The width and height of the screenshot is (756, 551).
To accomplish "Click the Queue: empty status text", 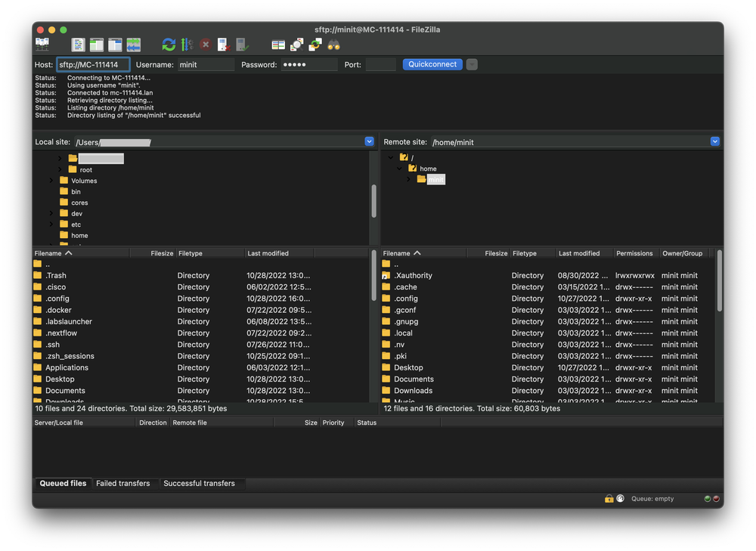I will tap(652, 499).
